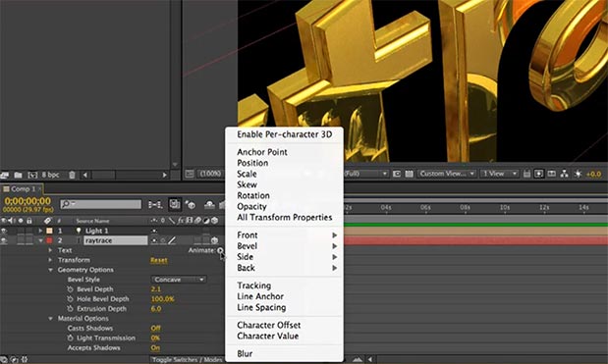Toggle the draft 3D timeline icon
This screenshot has width=608, height=364.
click(190, 204)
